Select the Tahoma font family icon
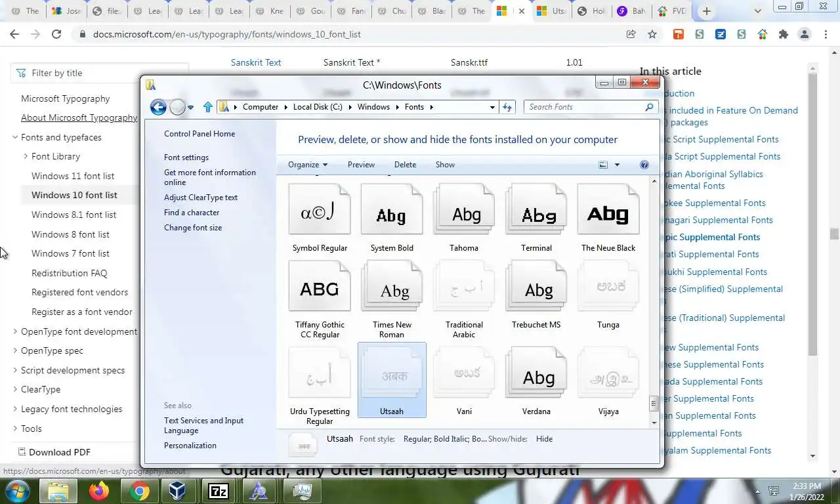Screen dimensions: 840x504 tap(464, 210)
